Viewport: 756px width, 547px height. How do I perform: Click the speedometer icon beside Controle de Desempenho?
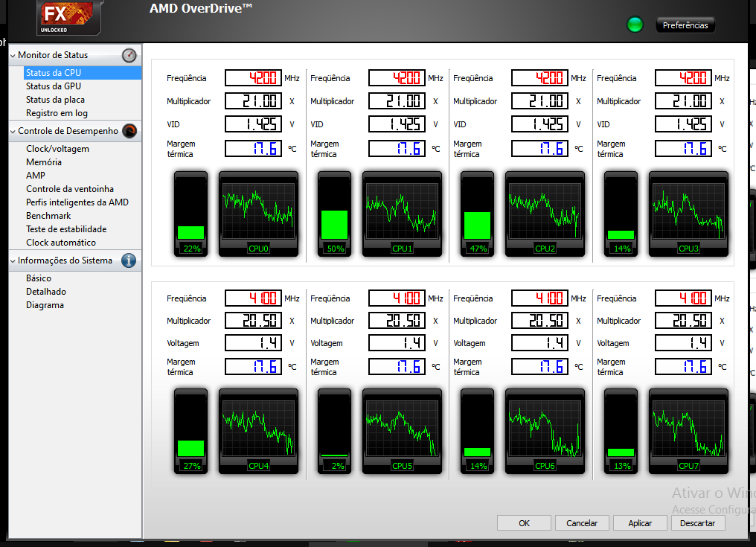[x=129, y=131]
